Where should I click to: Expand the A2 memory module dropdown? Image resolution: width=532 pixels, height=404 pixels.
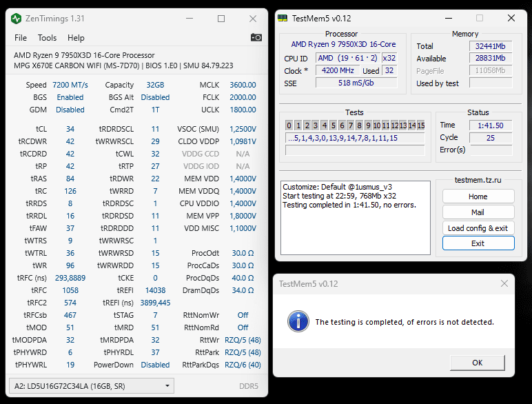(x=92, y=386)
